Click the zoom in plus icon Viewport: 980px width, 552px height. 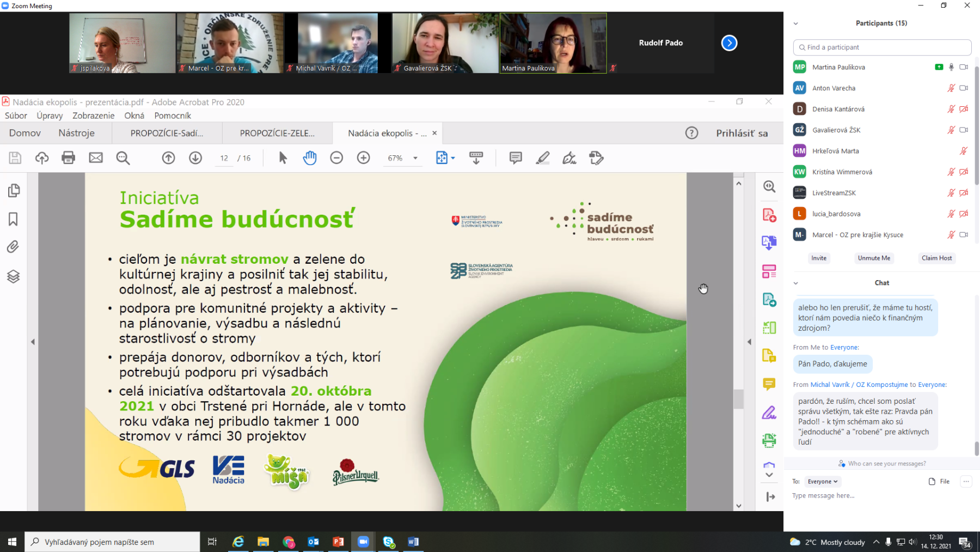pos(363,158)
